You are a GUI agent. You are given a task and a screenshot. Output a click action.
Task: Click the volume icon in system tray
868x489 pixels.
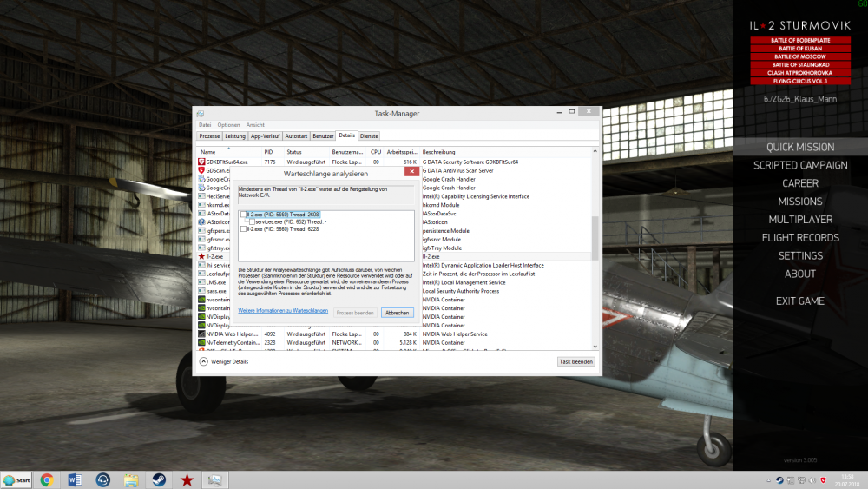(812, 480)
